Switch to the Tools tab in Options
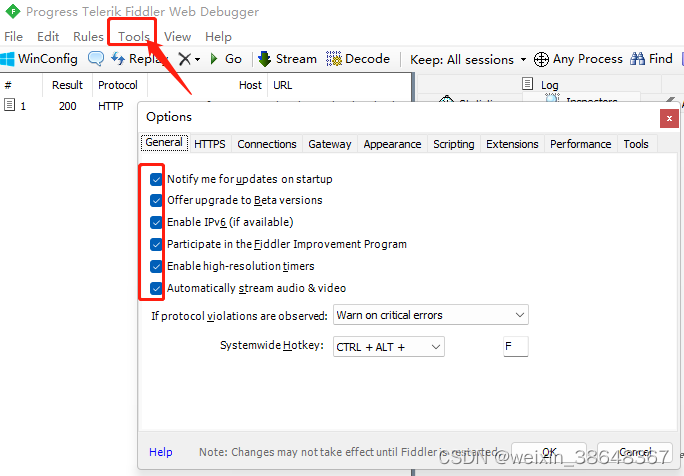 click(636, 144)
